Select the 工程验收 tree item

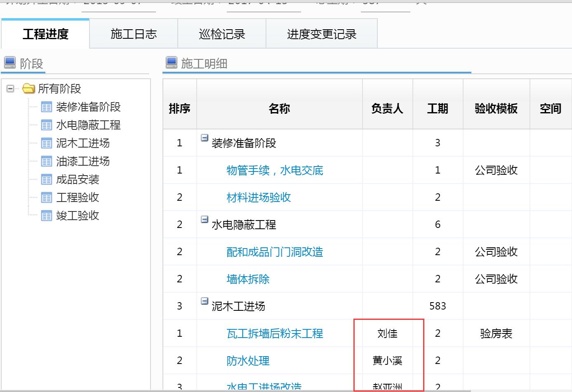(x=77, y=197)
